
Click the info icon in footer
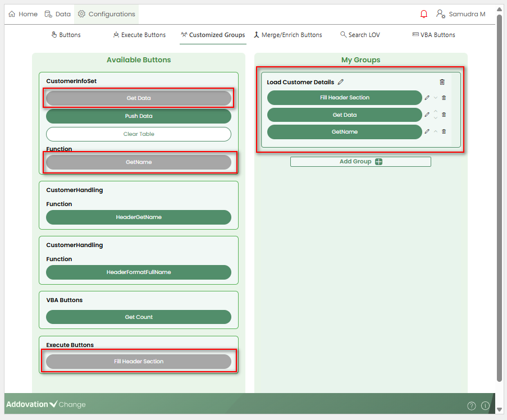[x=485, y=405]
